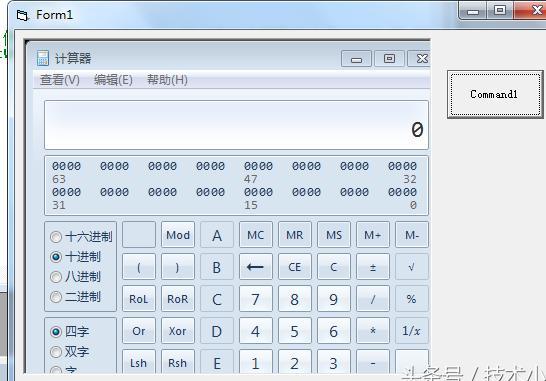Click the number 4 key
The height and width of the screenshot is (381, 546).
[x=256, y=331]
